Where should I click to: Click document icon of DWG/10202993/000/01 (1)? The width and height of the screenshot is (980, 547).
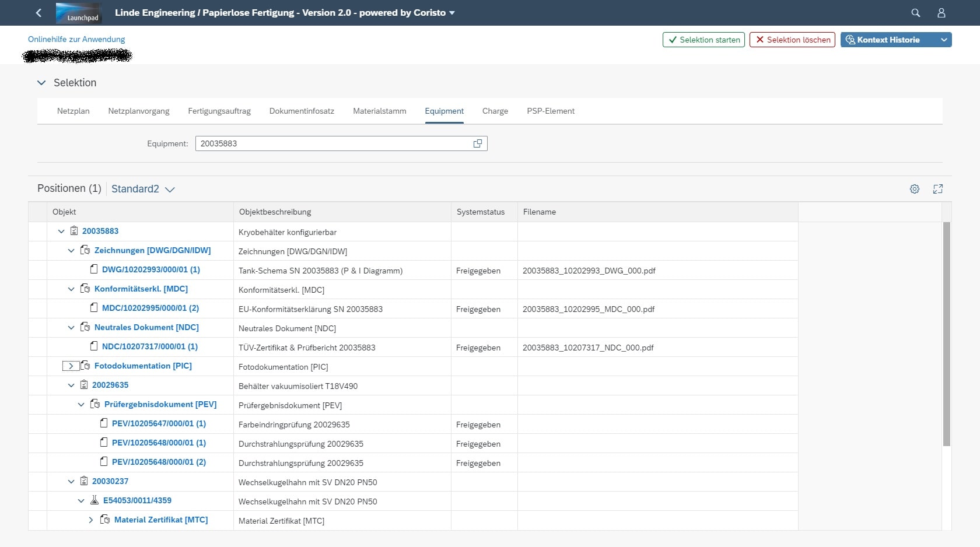[x=94, y=269]
